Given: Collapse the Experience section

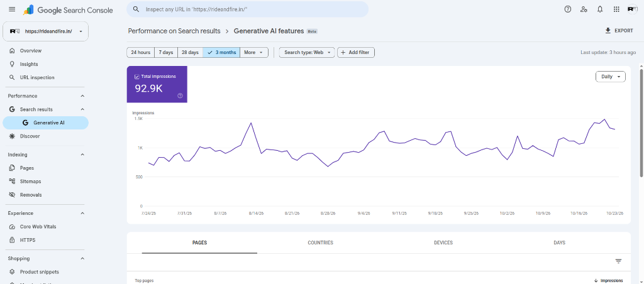Looking at the screenshot, I should [x=82, y=214].
